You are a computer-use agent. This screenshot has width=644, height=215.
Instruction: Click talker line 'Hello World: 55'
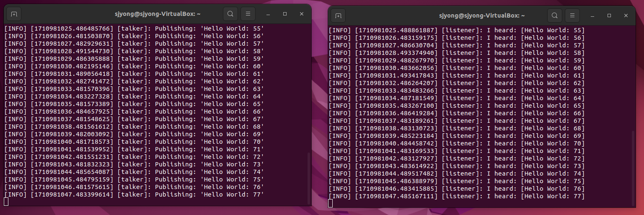[134, 28]
